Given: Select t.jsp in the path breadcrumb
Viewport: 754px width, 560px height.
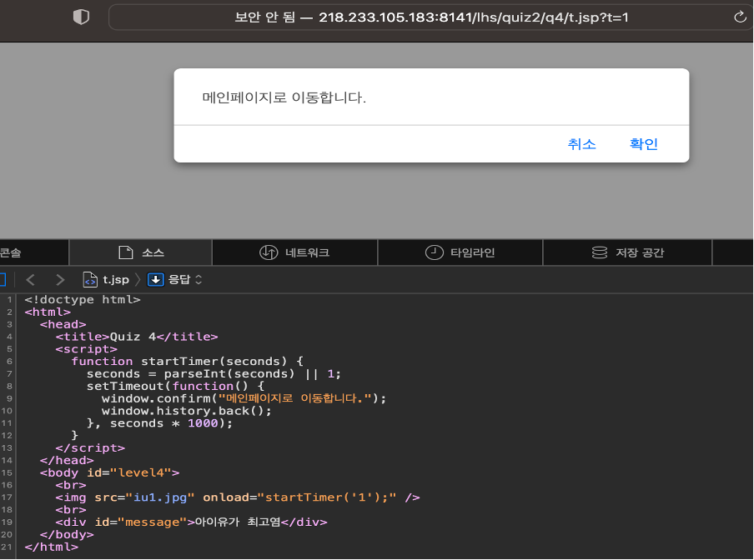Looking at the screenshot, I should click(115, 279).
